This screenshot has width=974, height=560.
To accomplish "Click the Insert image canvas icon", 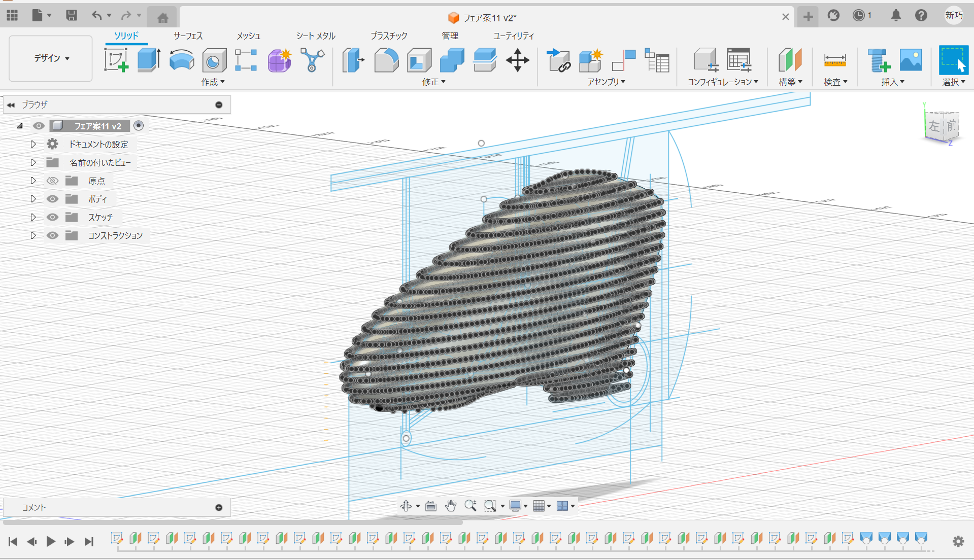I will [x=911, y=60].
